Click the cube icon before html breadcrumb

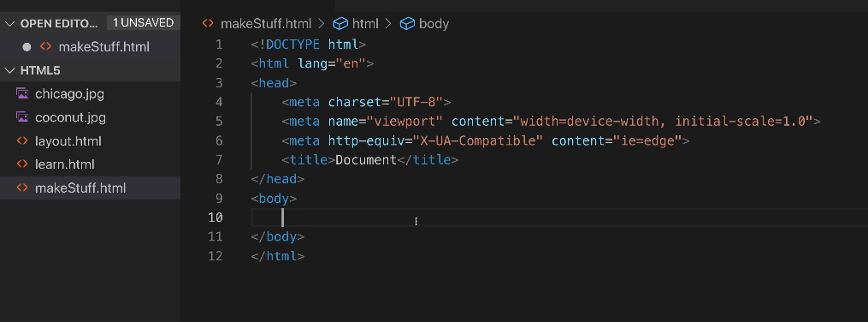[340, 24]
